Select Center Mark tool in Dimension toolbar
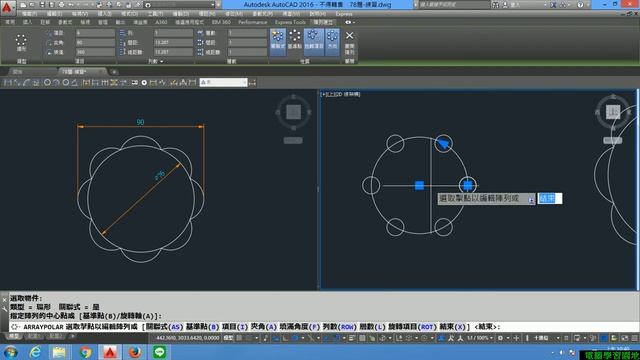Screen dimensions: 640x360 point(144,82)
